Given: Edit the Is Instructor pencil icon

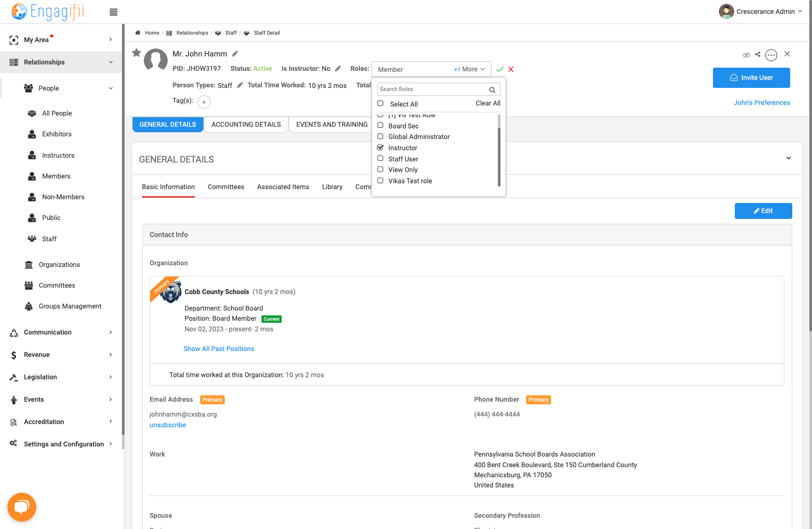Looking at the screenshot, I should coord(338,69).
